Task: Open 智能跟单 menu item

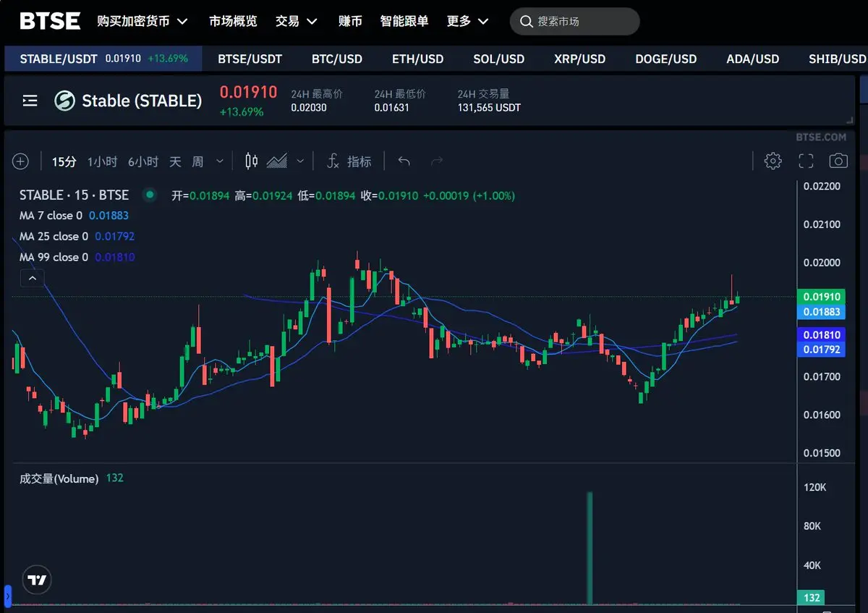Action: point(404,21)
